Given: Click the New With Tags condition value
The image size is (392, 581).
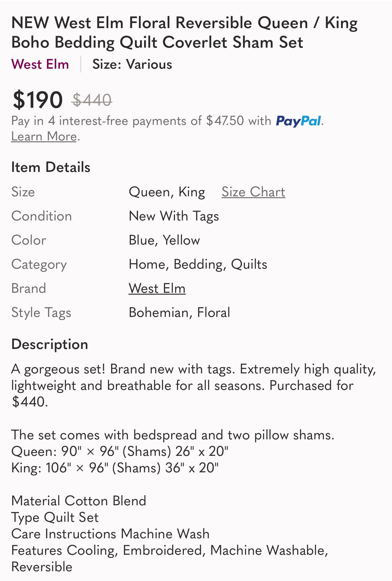Looking at the screenshot, I should click(x=174, y=216).
